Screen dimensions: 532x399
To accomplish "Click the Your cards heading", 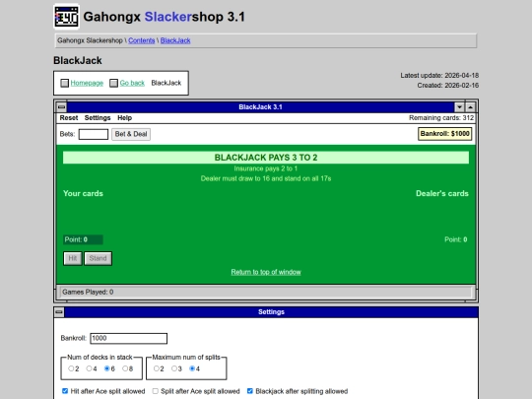I will click(x=83, y=193).
